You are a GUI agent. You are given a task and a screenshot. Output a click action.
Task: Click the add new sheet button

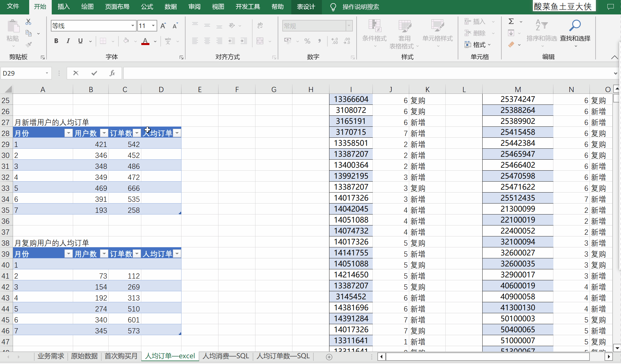[329, 357]
